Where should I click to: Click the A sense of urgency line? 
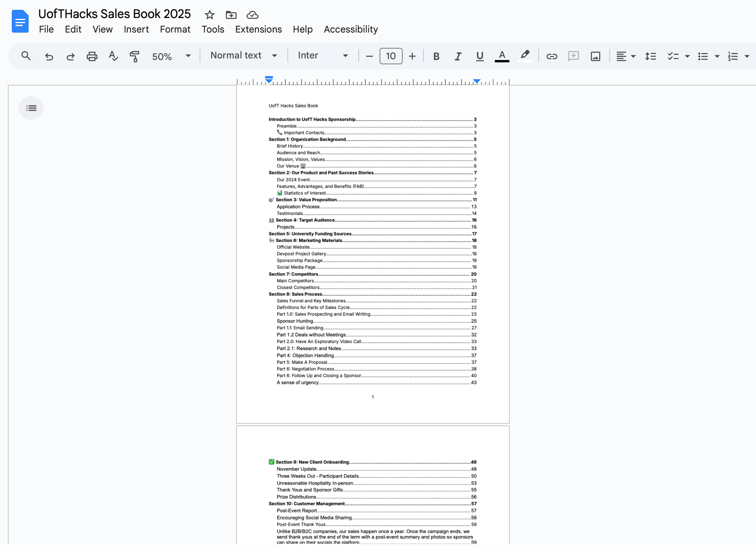[x=376, y=382]
